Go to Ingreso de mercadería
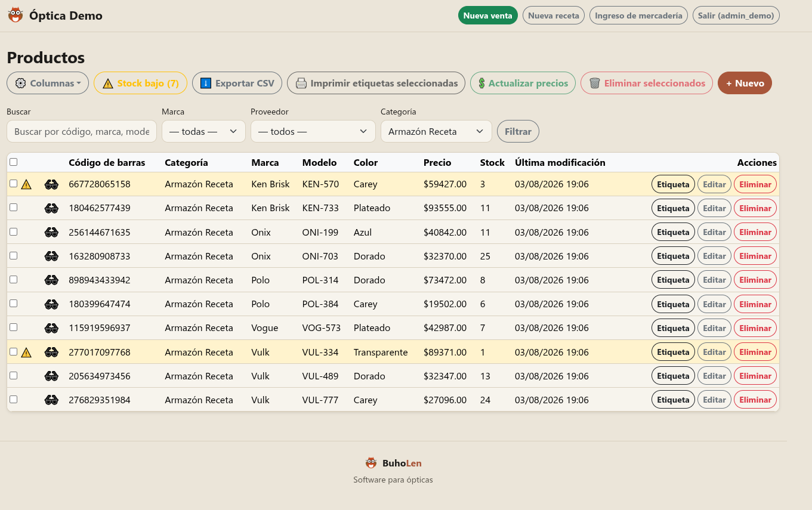The height and width of the screenshot is (510, 812). (638, 16)
